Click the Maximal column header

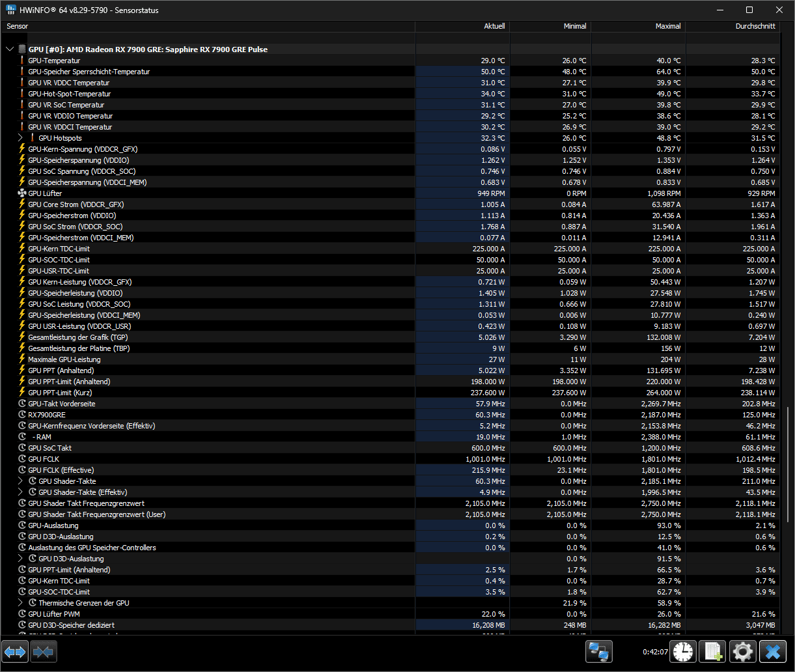tap(638, 27)
